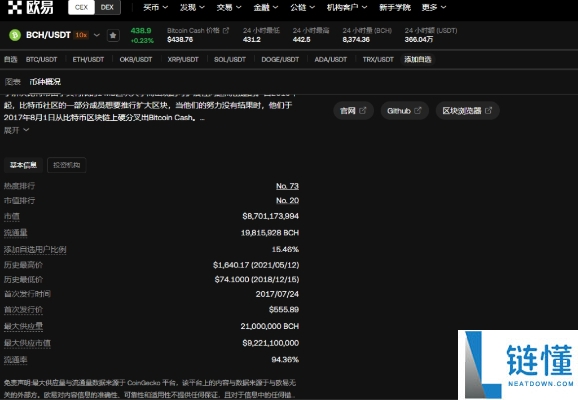Click the all-time high $1,640.17 value

(256, 265)
